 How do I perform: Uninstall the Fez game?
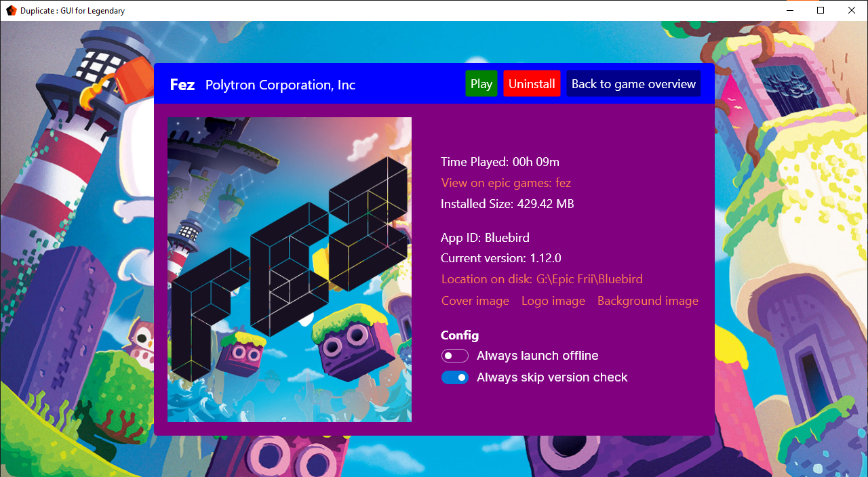[532, 84]
